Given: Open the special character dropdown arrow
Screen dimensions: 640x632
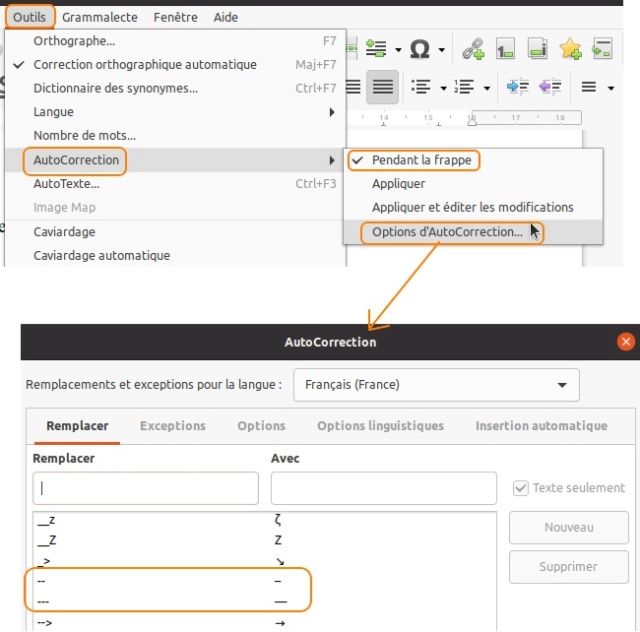Looking at the screenshot, I should pos(442,50).
